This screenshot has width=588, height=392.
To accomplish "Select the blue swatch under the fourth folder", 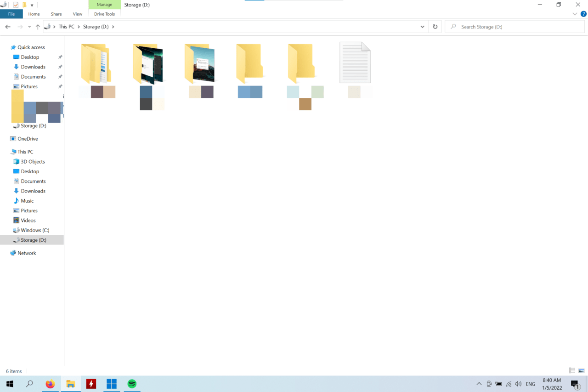I will [x=249, y=91].
